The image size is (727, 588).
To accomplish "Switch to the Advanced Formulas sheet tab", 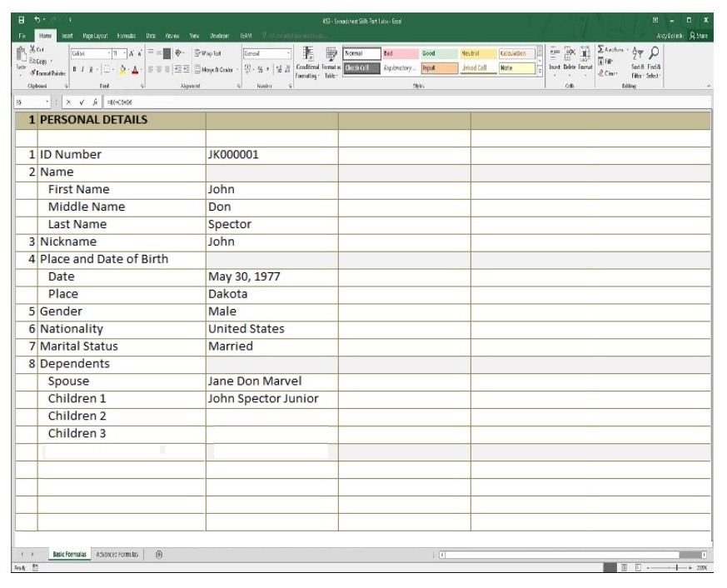I will click(x=117, y=554).
